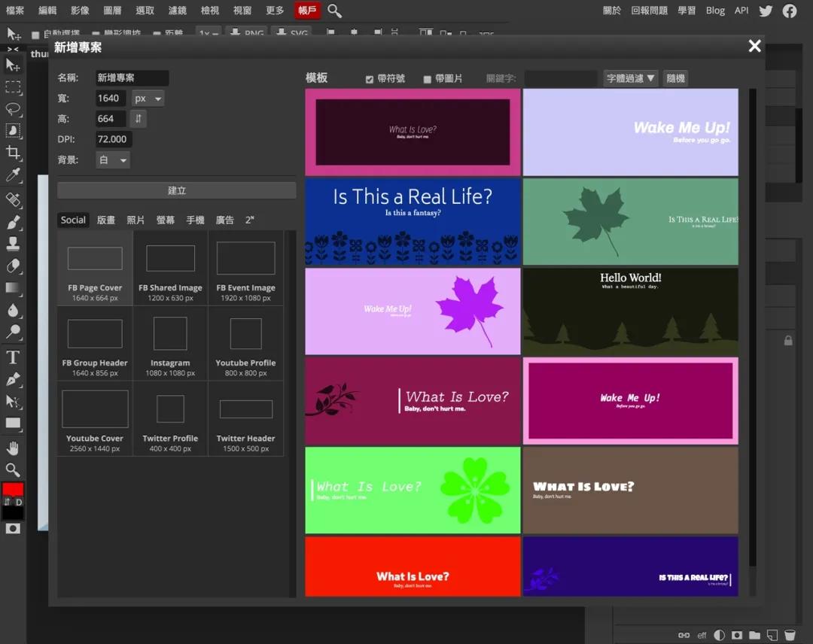The width and height of the screenshot is (813, 644).
Task: Click the search magnifier in menu bar
Action: point(335,11)
